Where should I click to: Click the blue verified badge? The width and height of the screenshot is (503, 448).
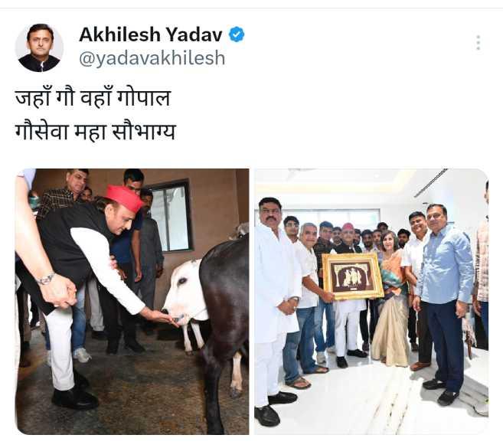click(237, 34)
